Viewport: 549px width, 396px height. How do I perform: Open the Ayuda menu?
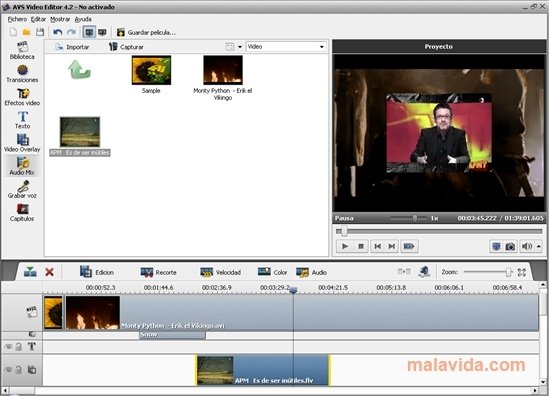click(x=83, y=19)
